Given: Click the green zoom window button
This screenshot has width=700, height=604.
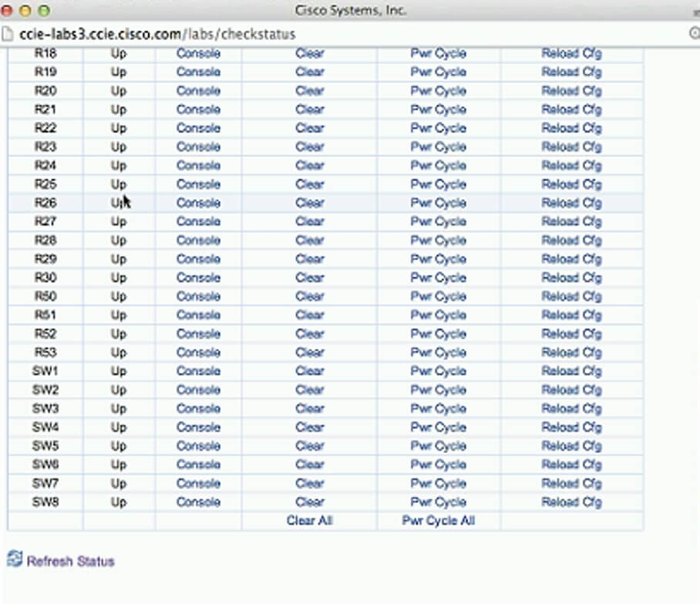Looking at the screenshot, I should tap(42, 11).
